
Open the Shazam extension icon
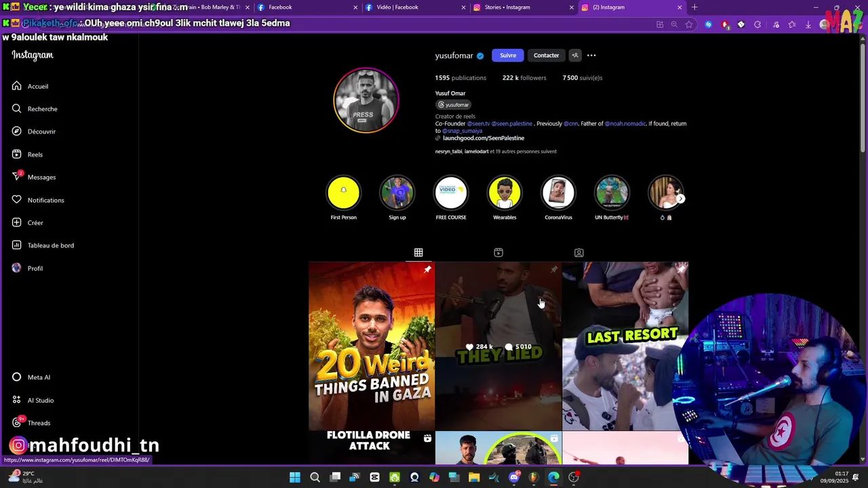[708, 24]
